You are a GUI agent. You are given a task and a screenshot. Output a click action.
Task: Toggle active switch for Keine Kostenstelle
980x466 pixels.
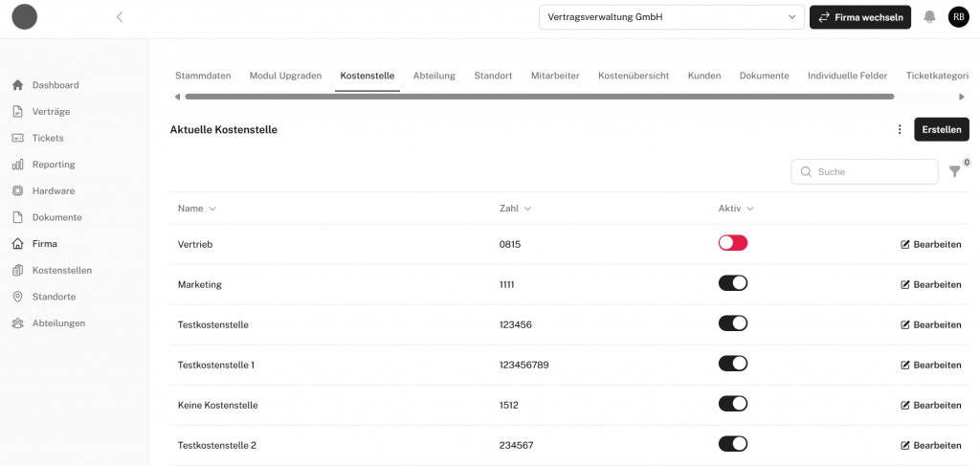pyautogui.click(x=732, y=404)
